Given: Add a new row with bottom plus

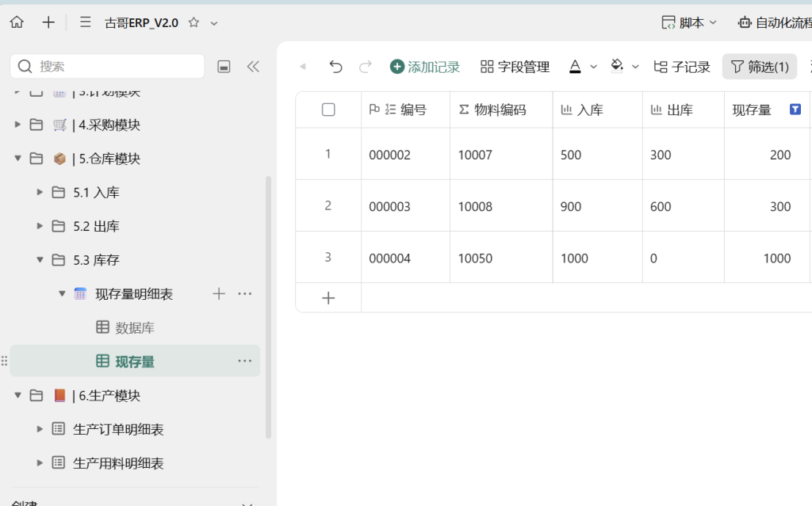Looking at the screenshot, I should pyautogui.click(x=328, y=297).
